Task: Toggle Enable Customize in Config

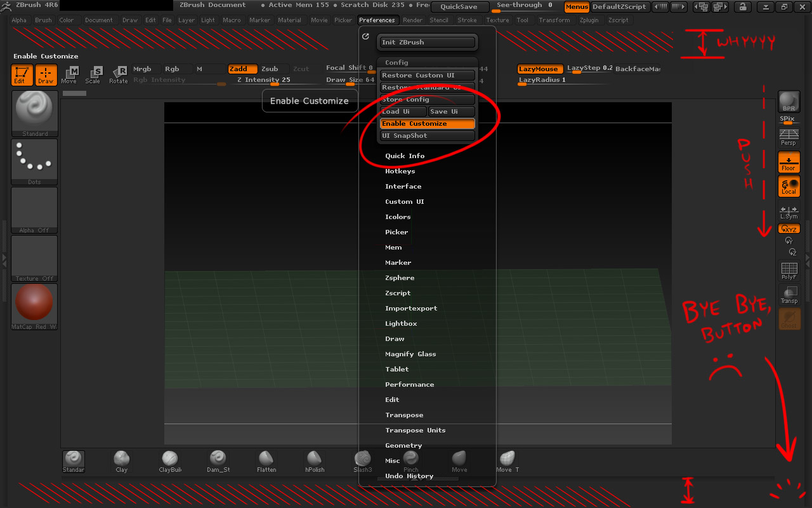Action: [427, 124]
